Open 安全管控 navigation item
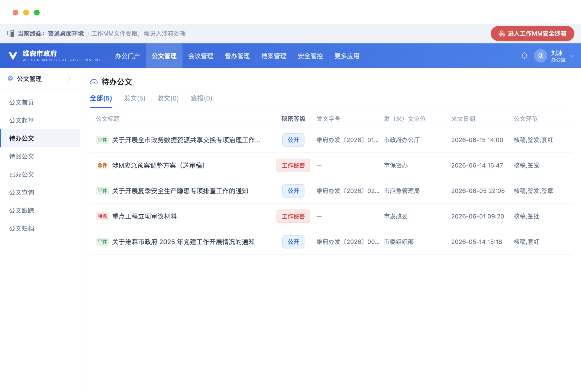Screen dimensions: 581x392 click(310, 56)
